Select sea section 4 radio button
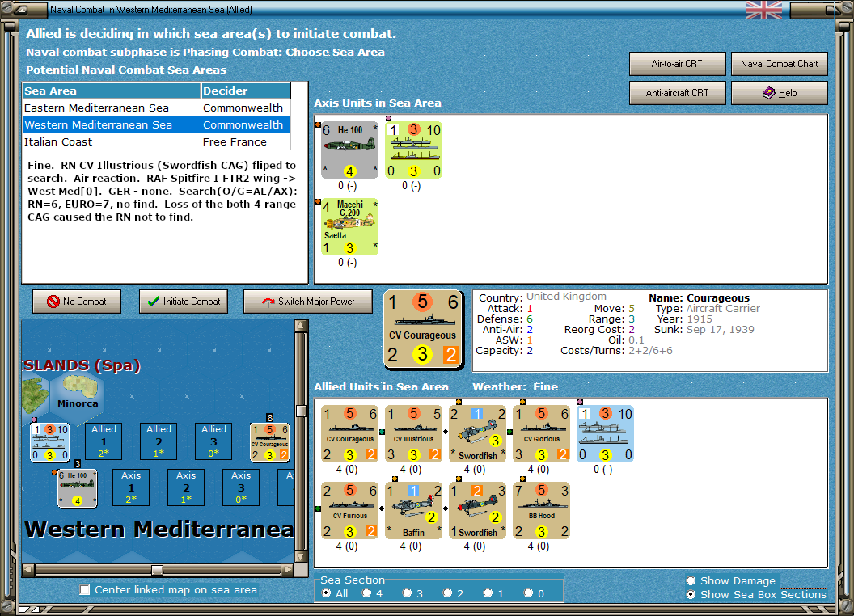Screen dimensions: 854x616 click(366, 593)
